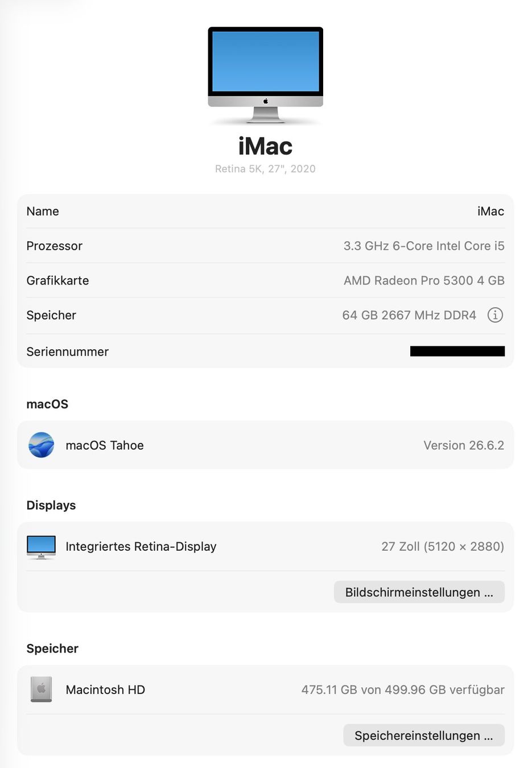Click the Macintosh HD drive icon

[x=41, y=689]
